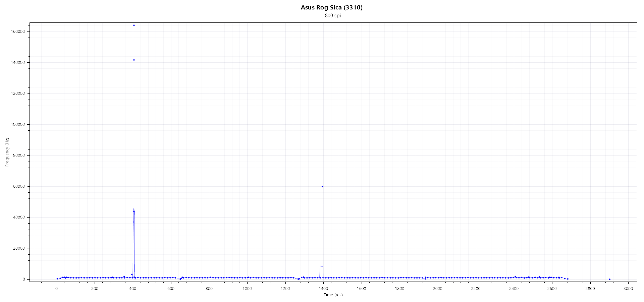Screen dimensions: 644x302
Task: Click the "3000" time tick label
Action: [x=628, y=289]
